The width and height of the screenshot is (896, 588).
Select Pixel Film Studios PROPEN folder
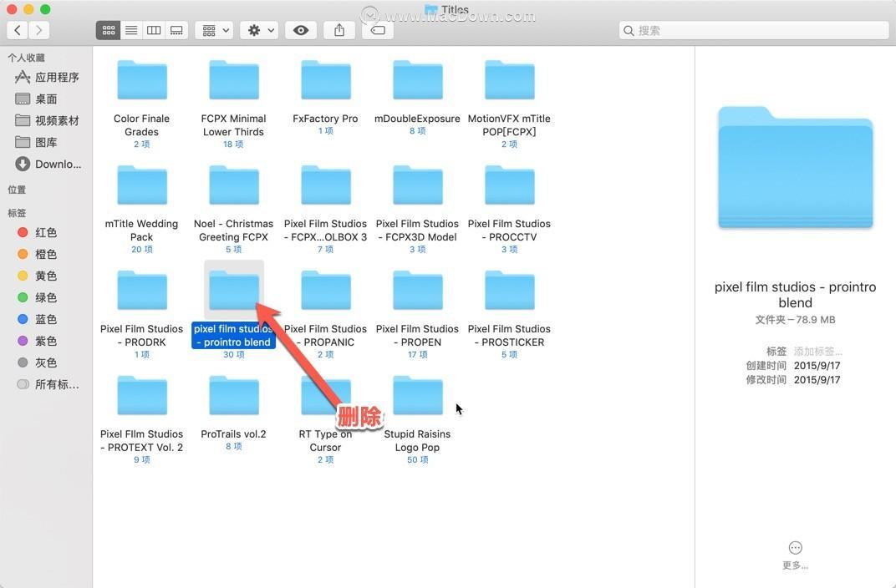pyautogui.click(x=418, y=291)
